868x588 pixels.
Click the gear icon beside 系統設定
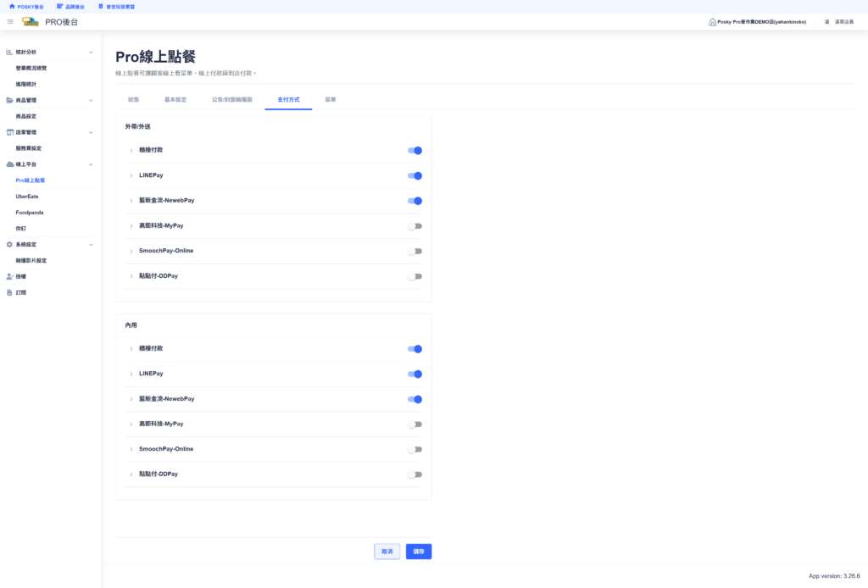pos(9,245)
